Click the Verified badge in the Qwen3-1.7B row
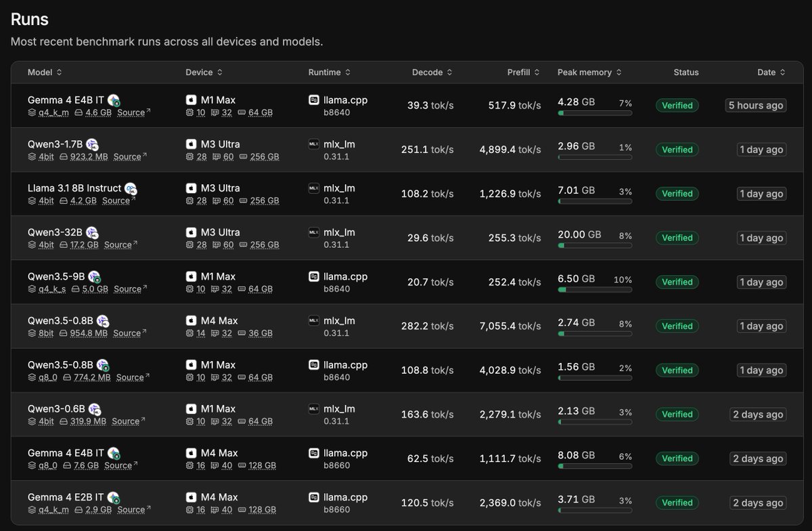This screenshot has height=531, width=812. [x=677, y=150]
